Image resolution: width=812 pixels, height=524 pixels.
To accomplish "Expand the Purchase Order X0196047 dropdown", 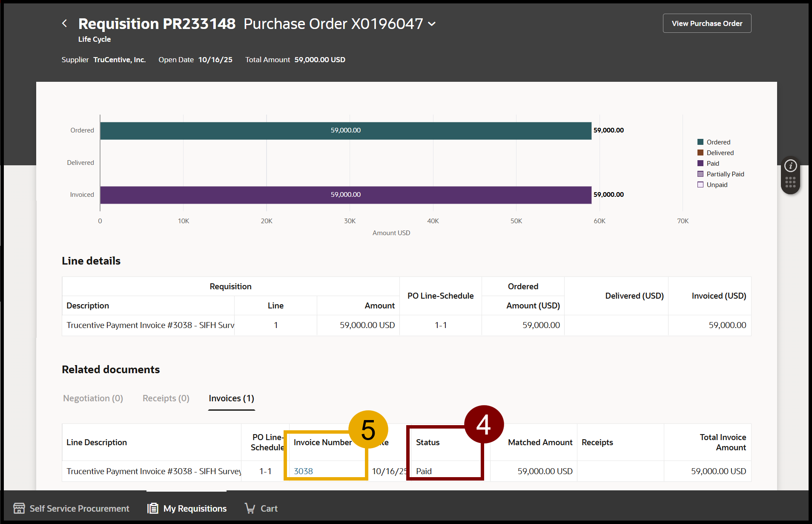I will pos(432,24).
